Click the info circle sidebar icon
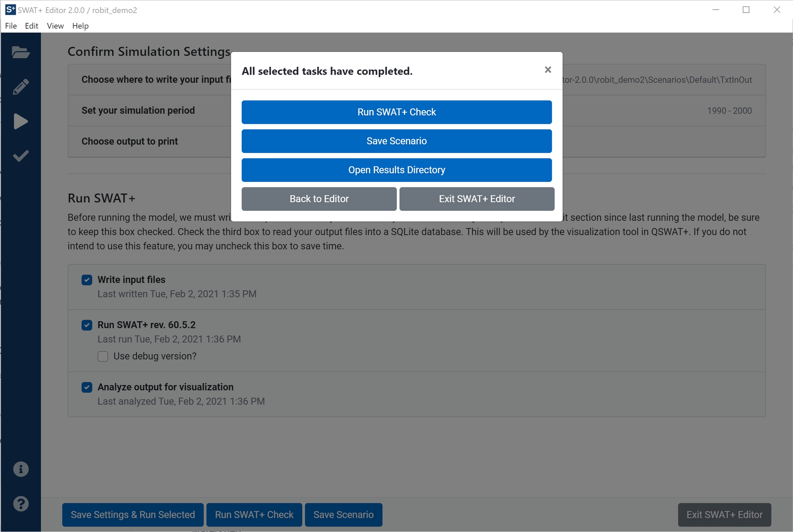The image size is (793, 532). (20, 469)
